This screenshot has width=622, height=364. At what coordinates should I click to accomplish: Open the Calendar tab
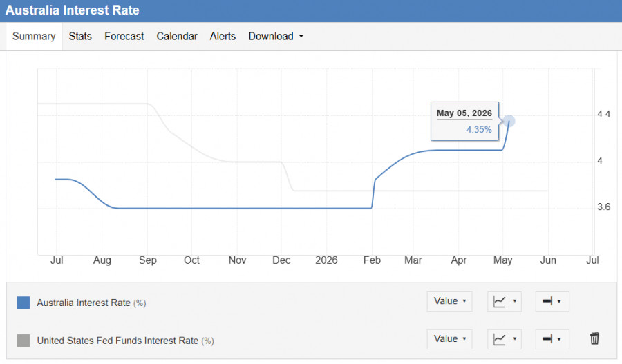coord(177,36)
